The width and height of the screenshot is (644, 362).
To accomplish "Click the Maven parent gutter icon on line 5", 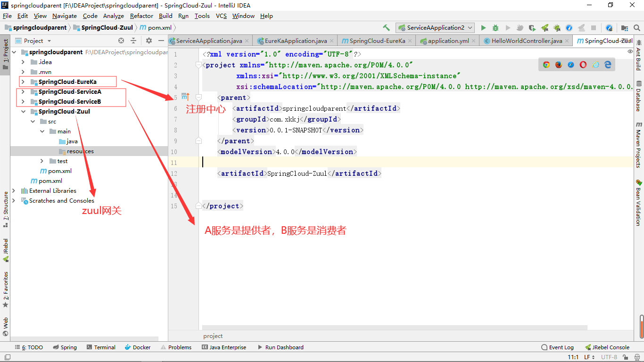I will (x=185, y=97).
